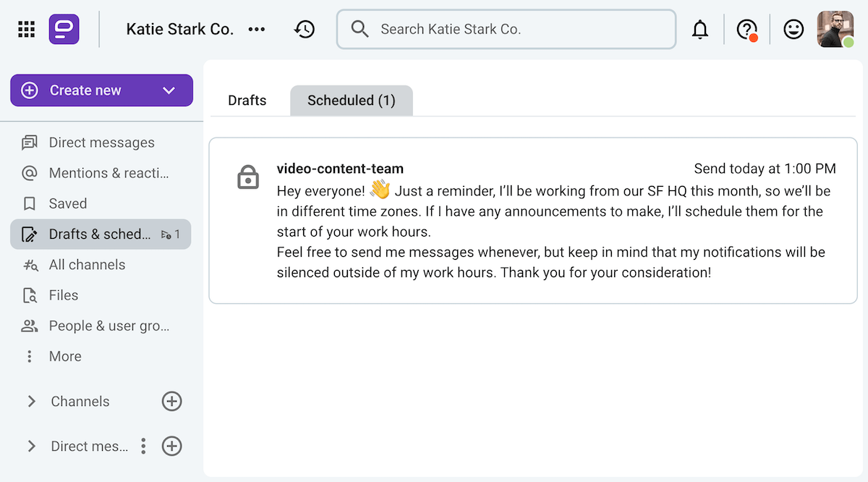Set your status via the emoji icon
Image resolution: width=868 pixels, height=482 pixels.
click(793, 29)
